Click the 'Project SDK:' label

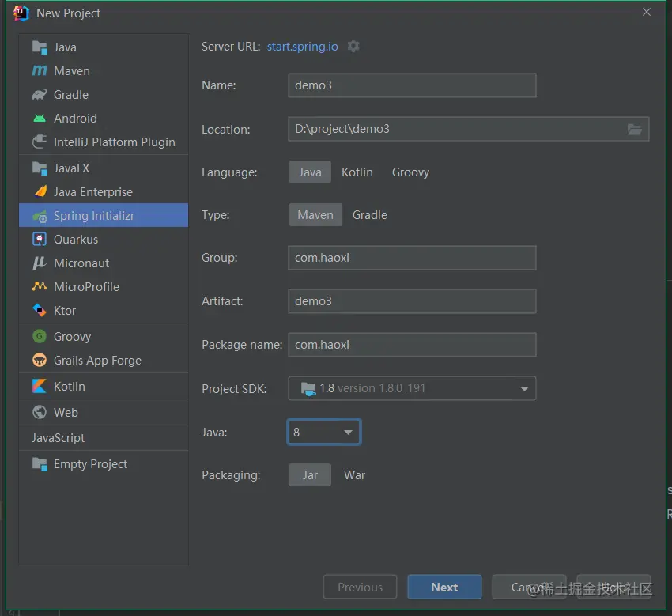pyautogui.click(x=234, y=389)
